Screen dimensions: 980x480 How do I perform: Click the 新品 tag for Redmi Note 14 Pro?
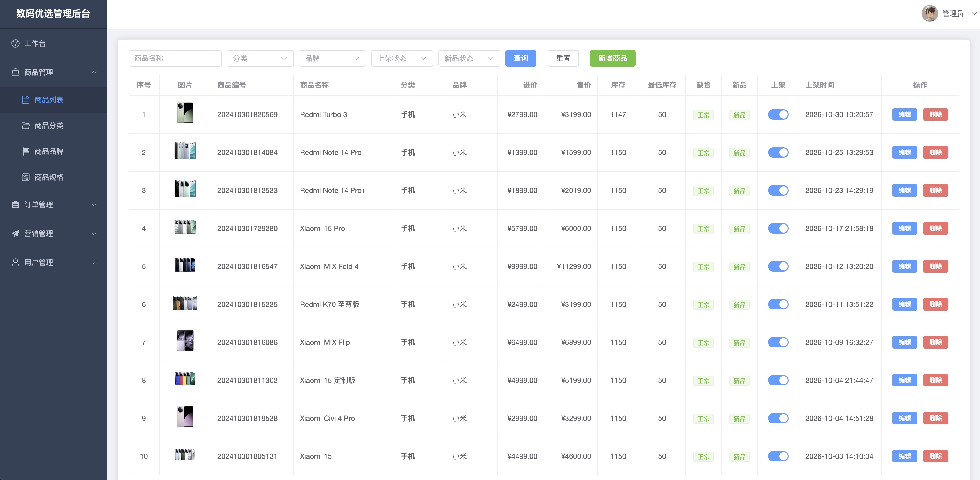739,153
